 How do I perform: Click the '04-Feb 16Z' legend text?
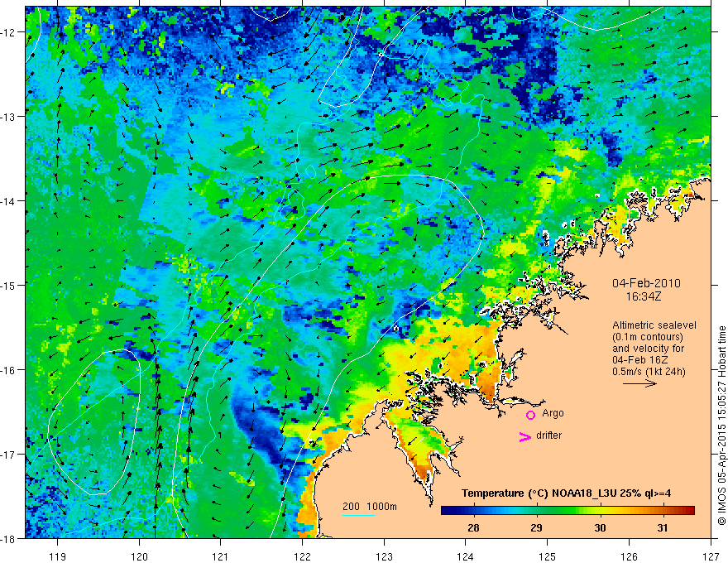click(x=638, y=360)
